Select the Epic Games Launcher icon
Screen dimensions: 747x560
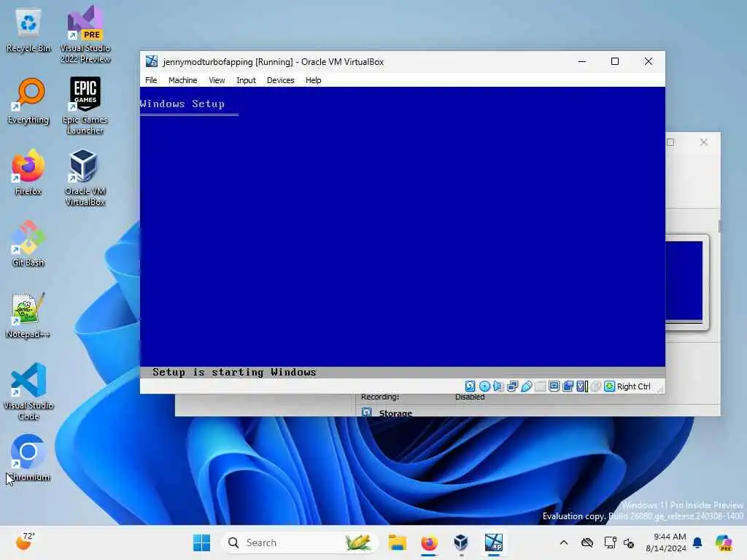coord(85,106)
